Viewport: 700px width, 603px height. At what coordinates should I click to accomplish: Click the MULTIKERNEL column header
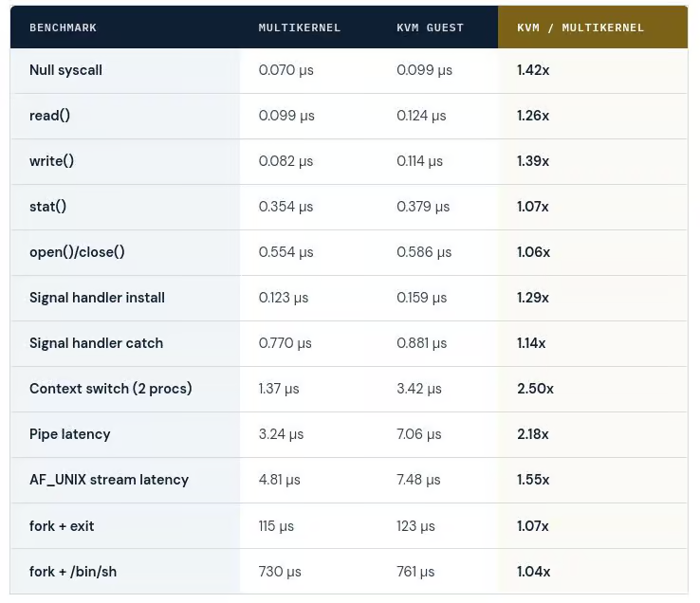tap(299, 27)
